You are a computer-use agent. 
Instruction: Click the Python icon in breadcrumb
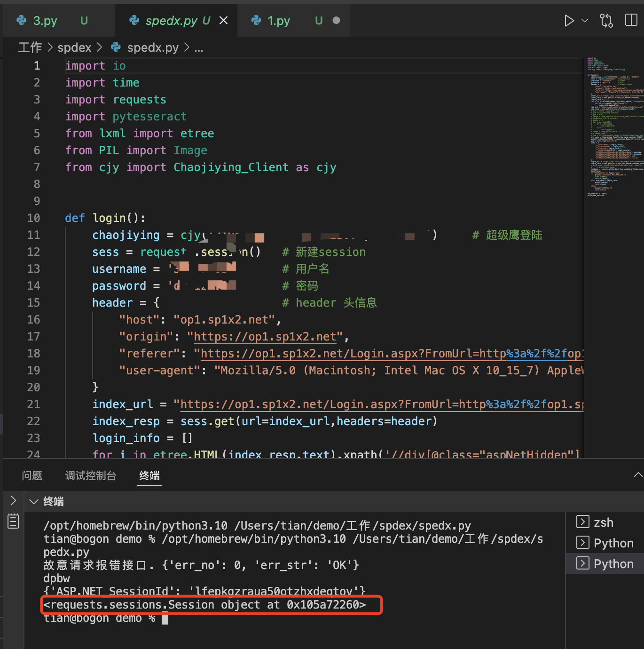pos(116,47)
